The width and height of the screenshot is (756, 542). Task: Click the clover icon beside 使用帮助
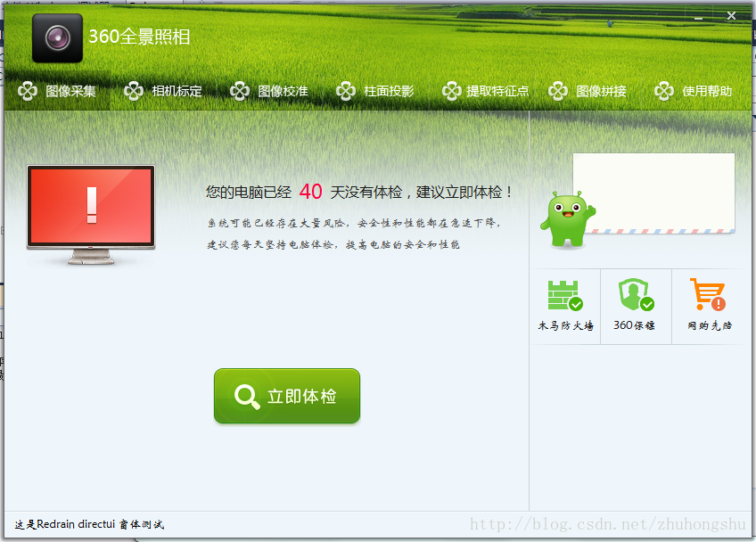tap(664, 91)
